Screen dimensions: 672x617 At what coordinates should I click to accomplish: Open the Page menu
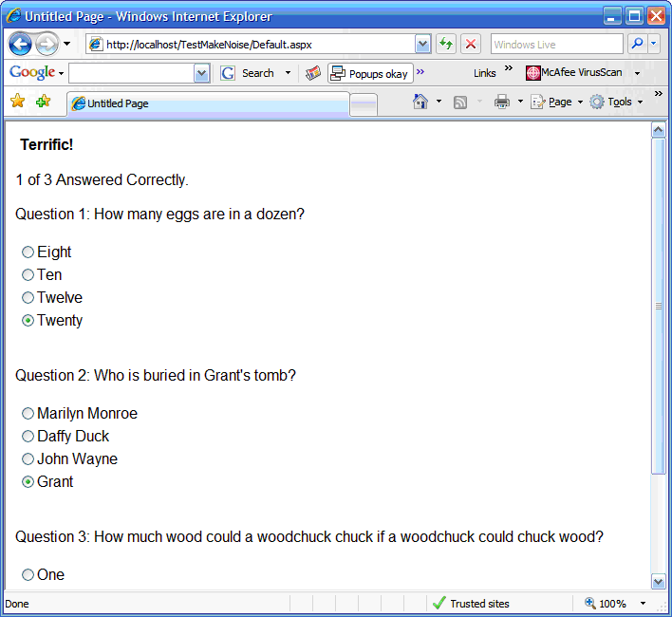pyautogui.click(x=557, y=102)
